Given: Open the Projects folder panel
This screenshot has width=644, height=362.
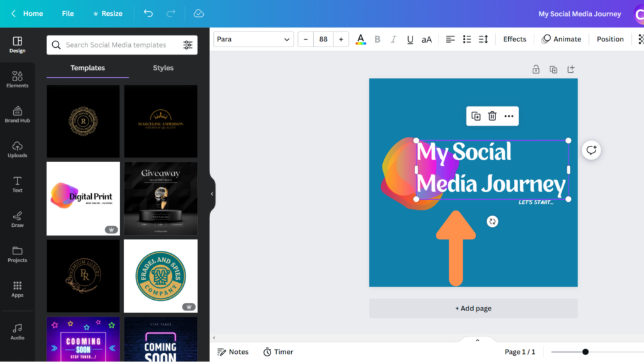Looking at the screenshot, I should point(17,254).
